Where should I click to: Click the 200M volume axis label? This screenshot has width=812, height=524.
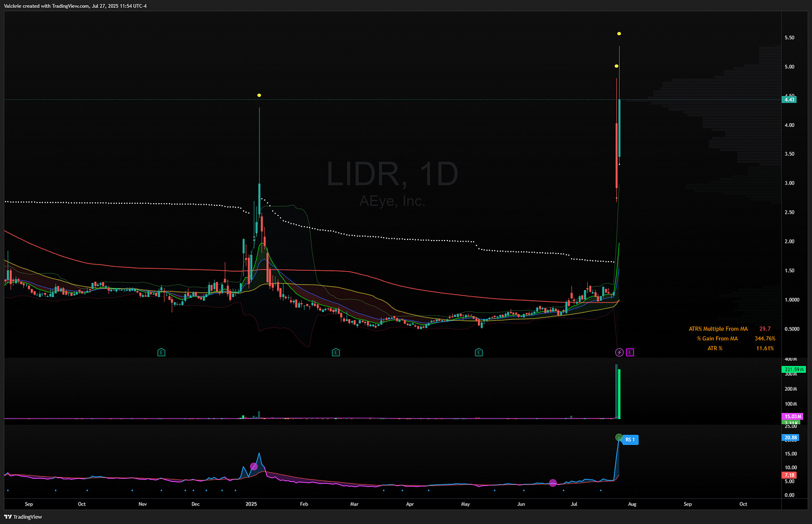[x=791, y=389]
